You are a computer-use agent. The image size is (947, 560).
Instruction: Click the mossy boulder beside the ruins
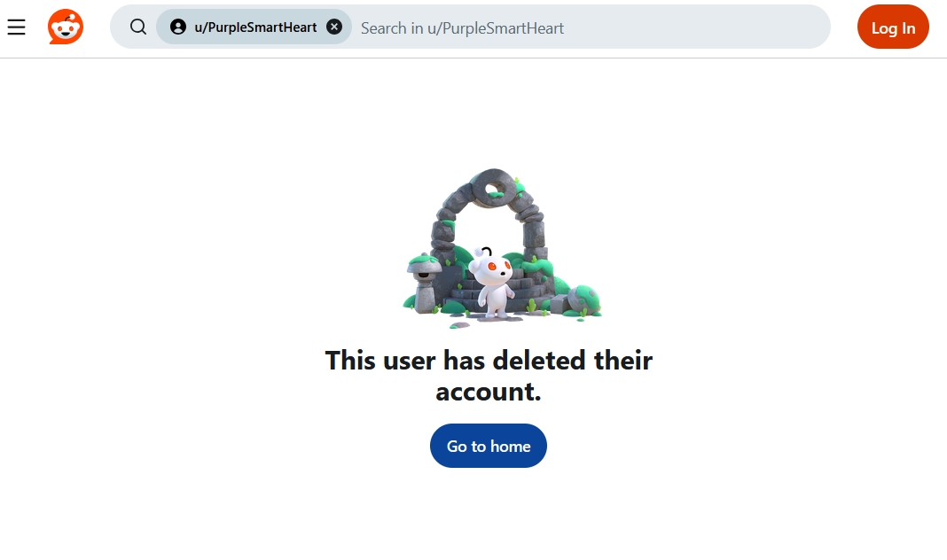click(x=584, y=300)
